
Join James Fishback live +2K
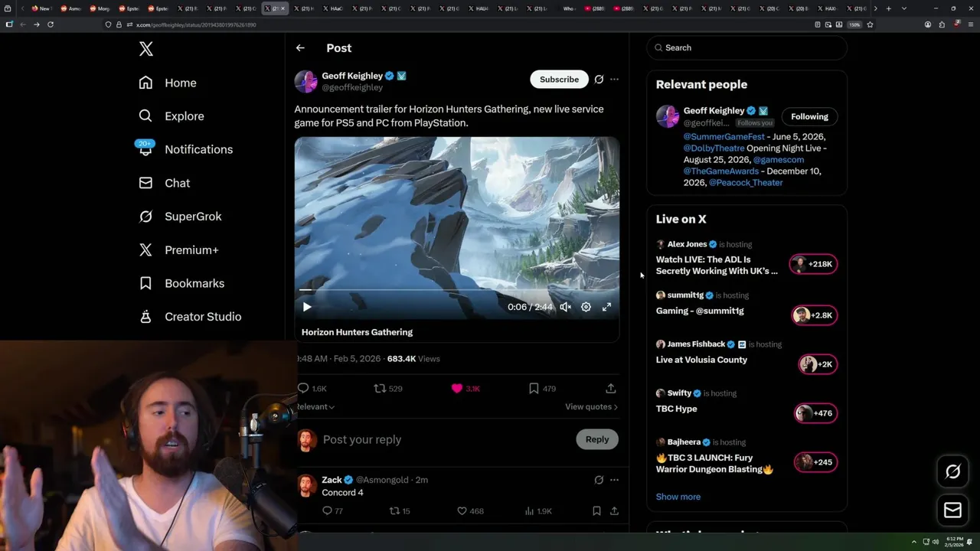coord(818,364)
